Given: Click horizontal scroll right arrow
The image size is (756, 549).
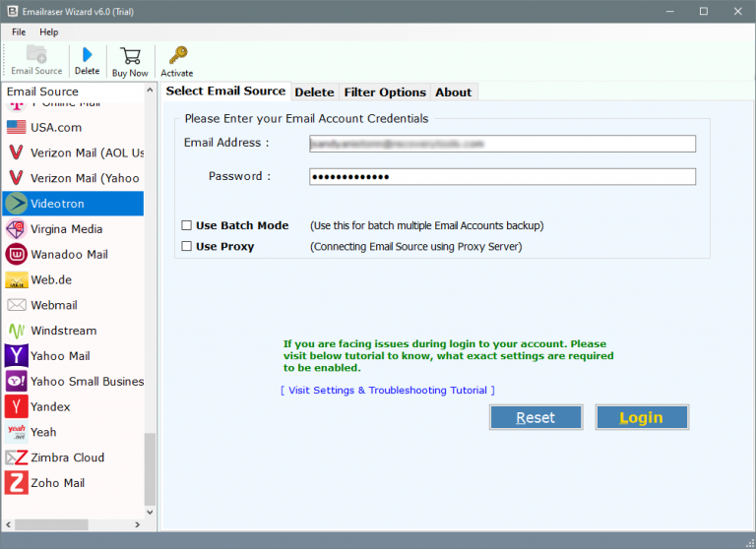Looking at the screenshot, I should pos(138,524).
